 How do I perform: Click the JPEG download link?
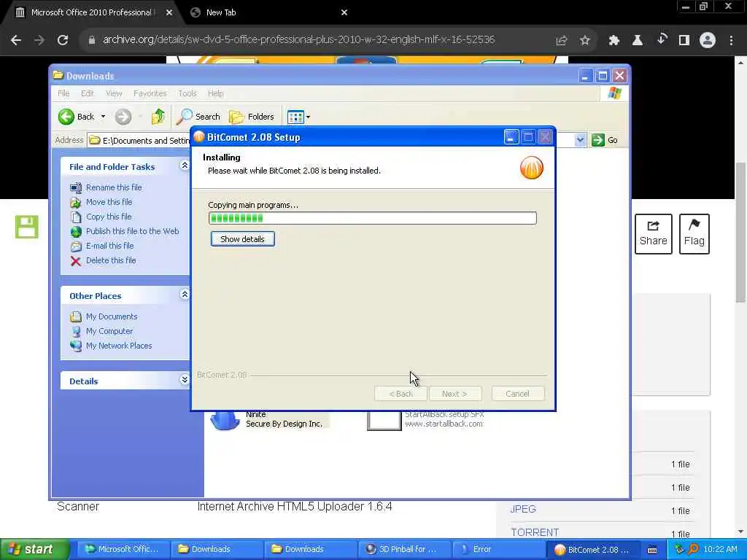tap(522, 509)
